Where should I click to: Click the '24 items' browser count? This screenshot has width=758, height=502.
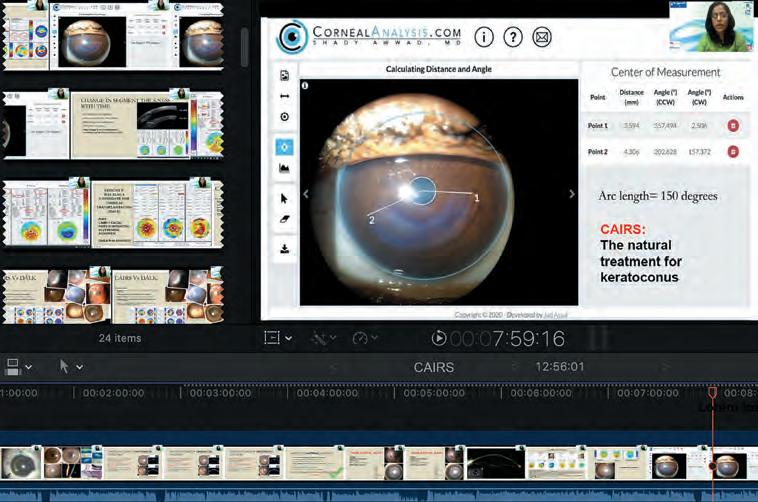click(x=120, y=338)
